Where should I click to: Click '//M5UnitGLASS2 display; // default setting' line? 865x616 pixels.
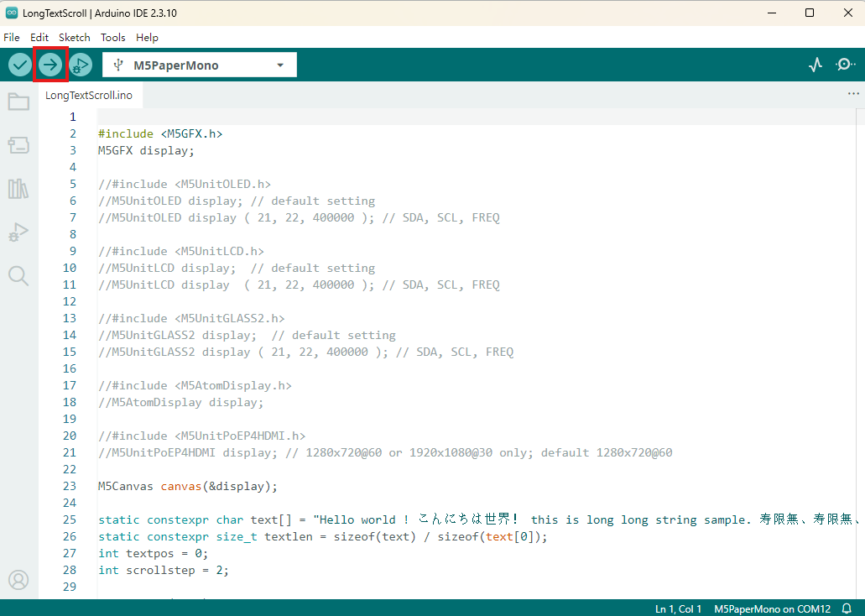pos(247,335)
